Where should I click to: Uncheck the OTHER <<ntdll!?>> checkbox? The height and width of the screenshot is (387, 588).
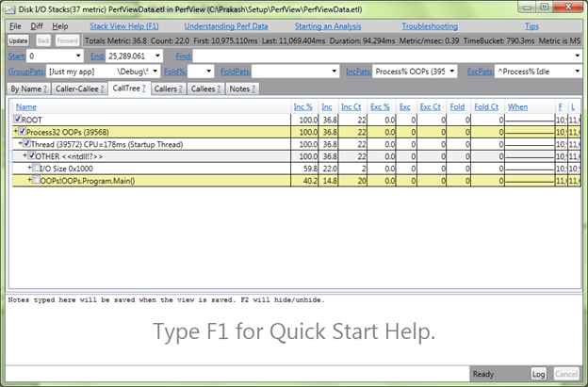click(31, 155)
